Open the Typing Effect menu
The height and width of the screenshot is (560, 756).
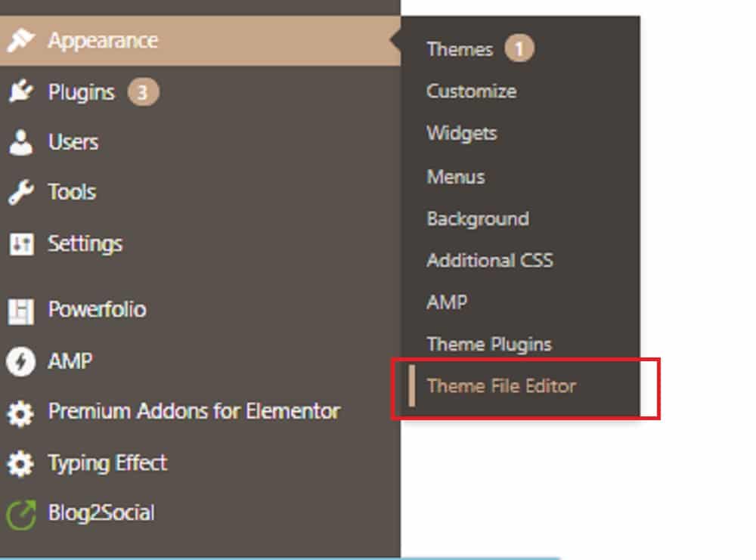(107, 463)
